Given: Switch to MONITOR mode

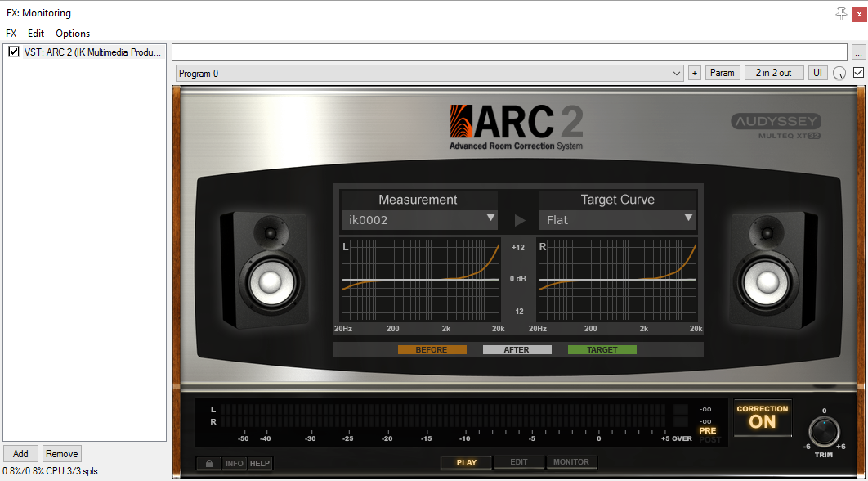Looking at the screenshot, I should [x=571, y=461].
